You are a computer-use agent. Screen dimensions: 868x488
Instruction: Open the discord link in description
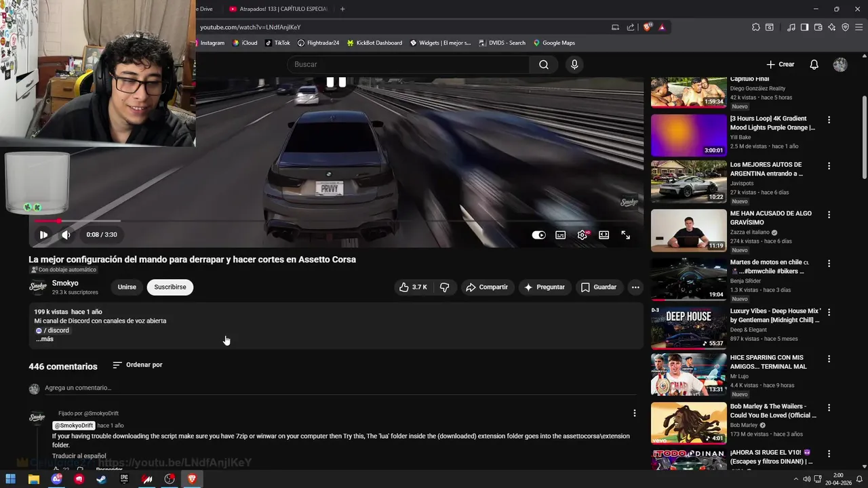pos(52,331)
